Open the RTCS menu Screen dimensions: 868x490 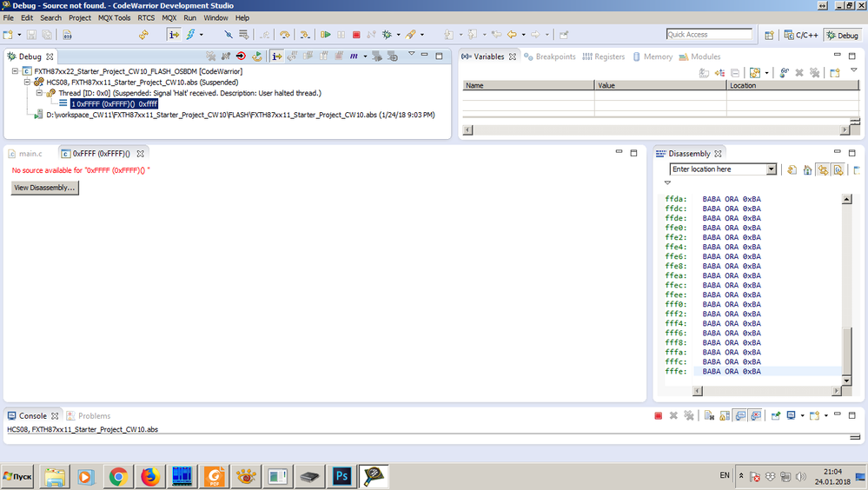tap(146, 17)
